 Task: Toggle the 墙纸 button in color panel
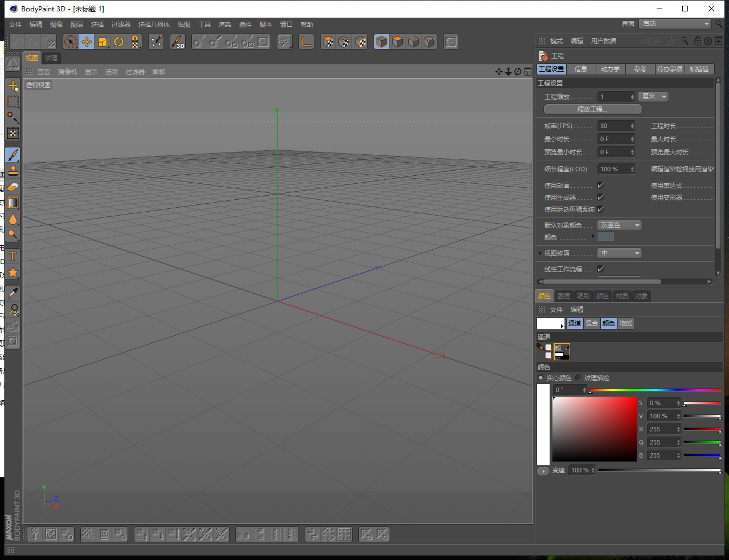coord(626,323)
